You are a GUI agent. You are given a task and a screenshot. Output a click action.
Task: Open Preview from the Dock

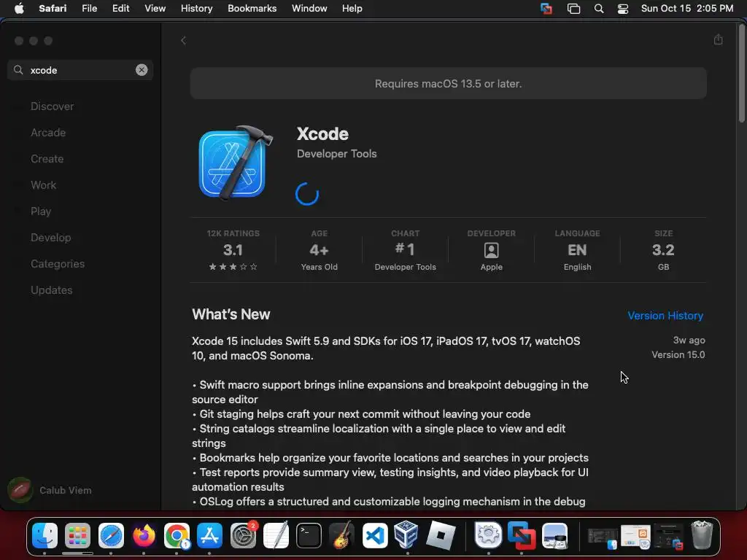[x=554, y=536]
